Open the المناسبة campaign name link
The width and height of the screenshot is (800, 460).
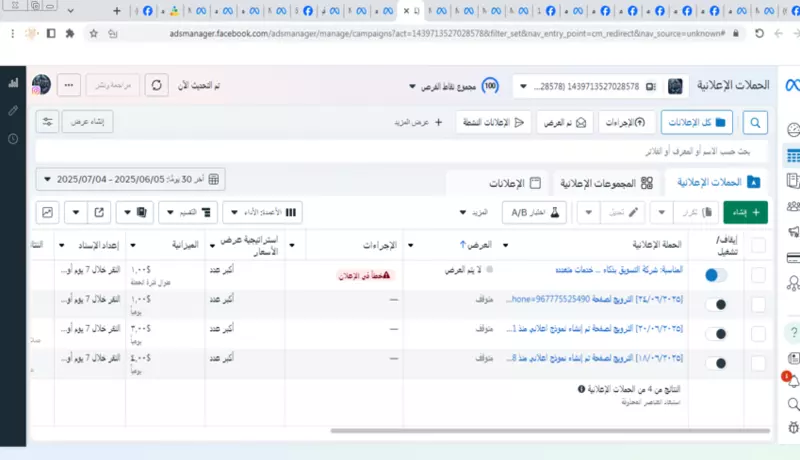coord(619,270)
